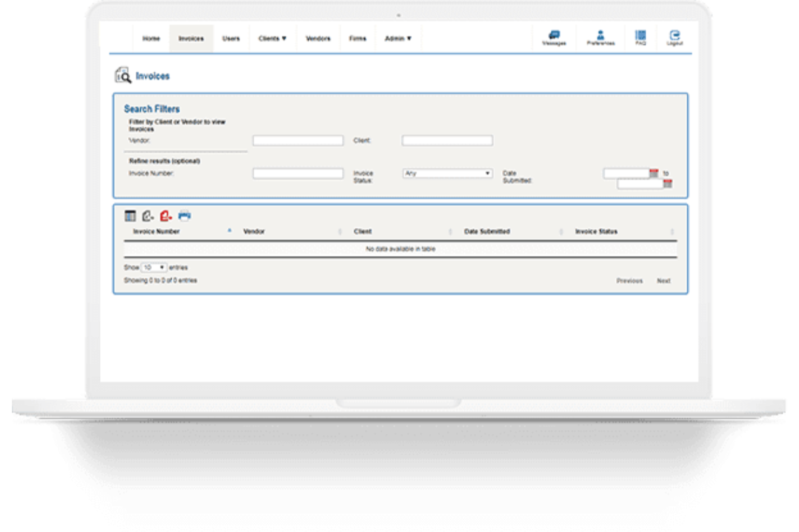Open the Show entries count dropdown

pyautogui.click(x=154, y=268)
